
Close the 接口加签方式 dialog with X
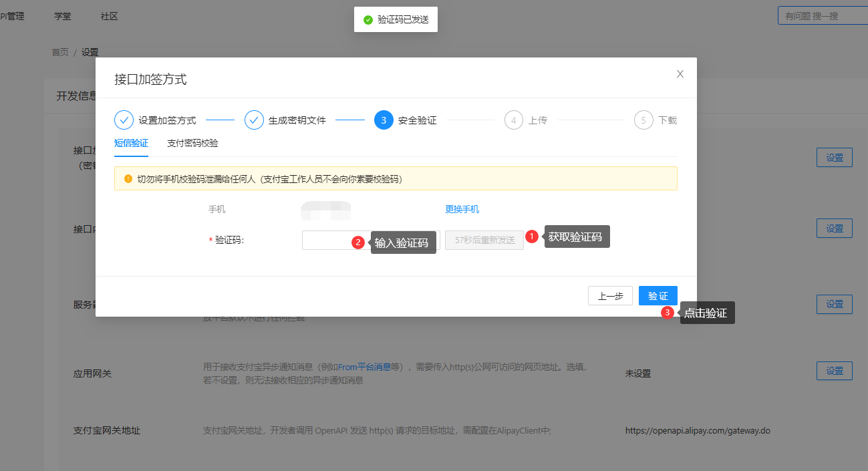[x=680, y=74]
